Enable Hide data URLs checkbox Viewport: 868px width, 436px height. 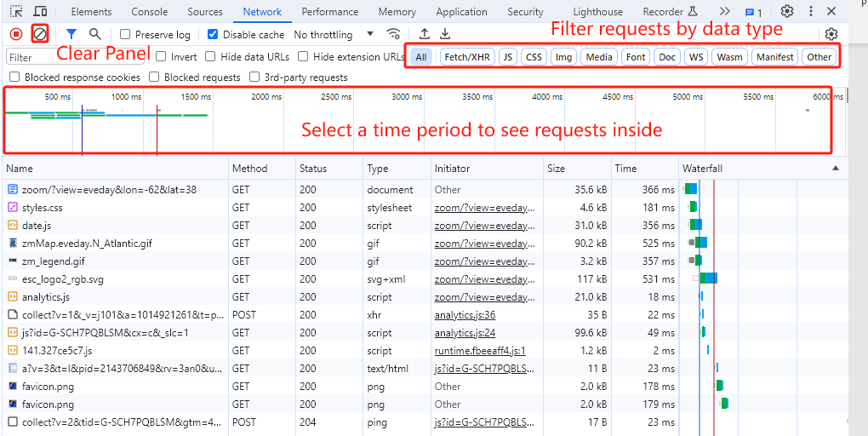[210, 56]
